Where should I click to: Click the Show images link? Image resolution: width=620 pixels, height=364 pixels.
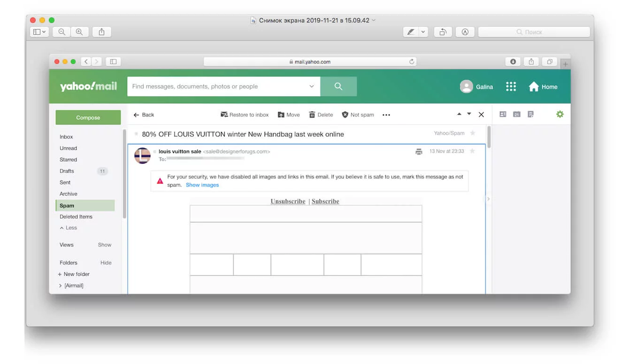click(x=202, y=185)
